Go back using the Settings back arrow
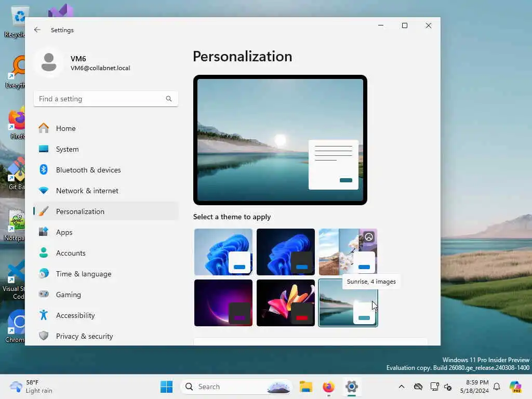 coord(37,30)
